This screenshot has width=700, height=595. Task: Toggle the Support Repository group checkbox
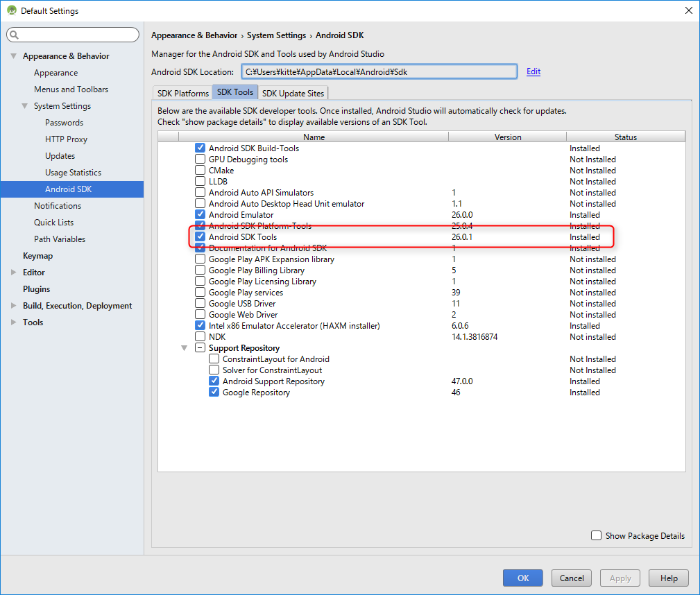pyautogui.click(x=200, y=347)
